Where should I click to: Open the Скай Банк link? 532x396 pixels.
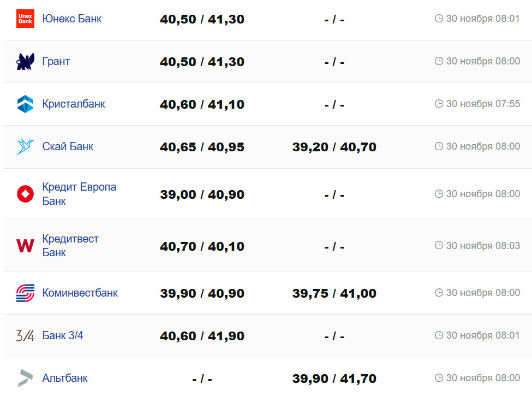point(68,146)
